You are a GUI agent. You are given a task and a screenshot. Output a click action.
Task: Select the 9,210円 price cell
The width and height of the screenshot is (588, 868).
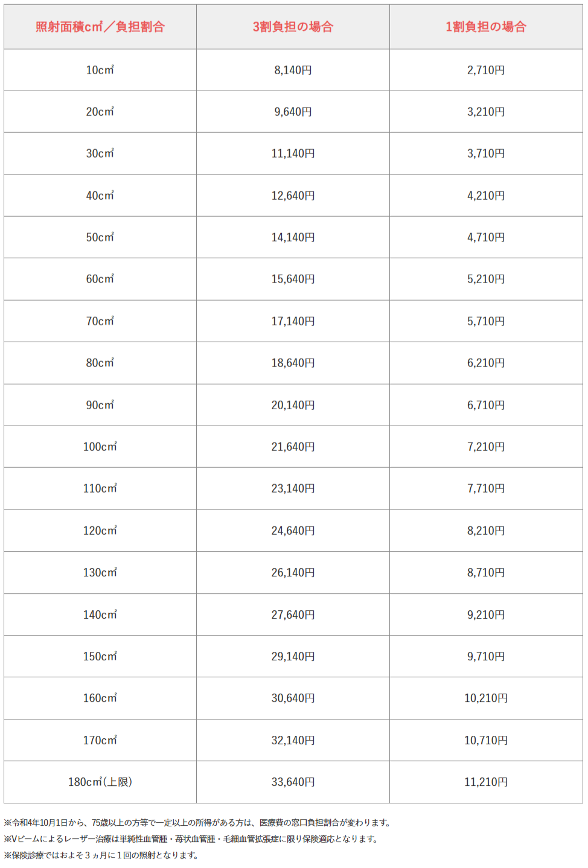(486, 614)
